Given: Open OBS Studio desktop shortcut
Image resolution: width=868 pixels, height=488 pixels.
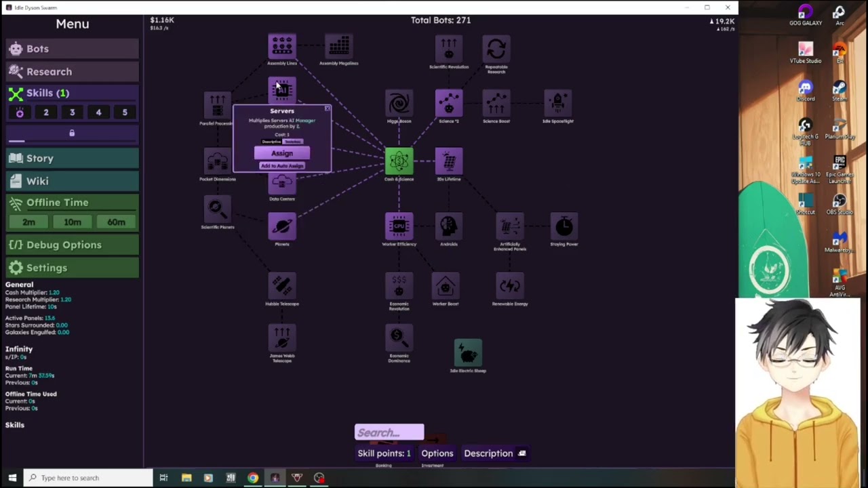Looking at the screenshot, I should click(840, 204).
